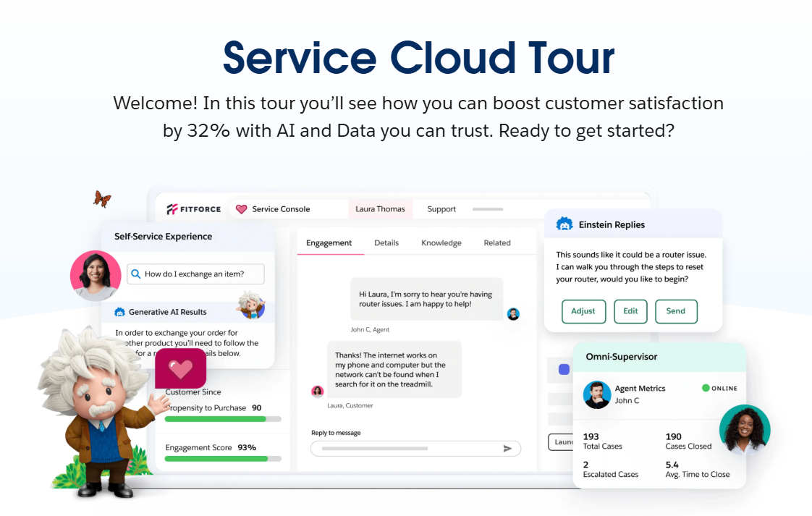Image resolution: width=812 pixels, height=516 pixels.
Task: Click the magnifier icon in self-service search
Action: (135, 274)
